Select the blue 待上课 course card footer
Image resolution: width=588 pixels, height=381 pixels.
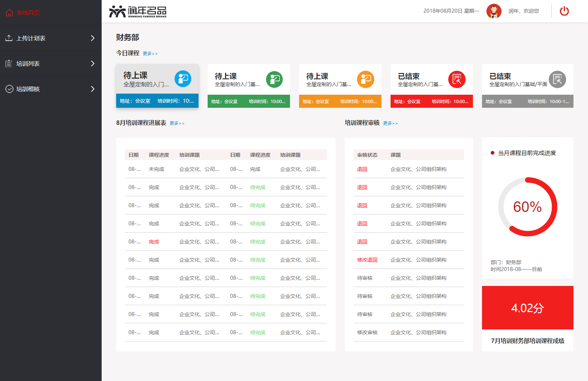coord(157,101)
